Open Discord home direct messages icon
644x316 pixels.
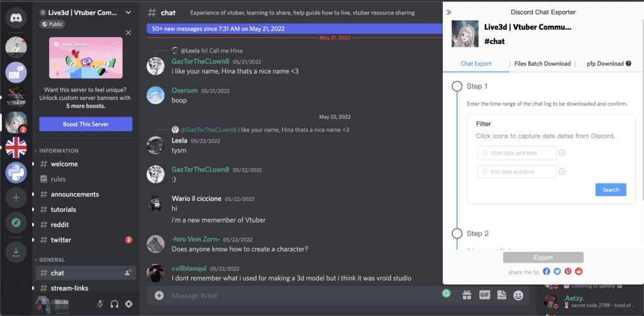tap(16, 18)
